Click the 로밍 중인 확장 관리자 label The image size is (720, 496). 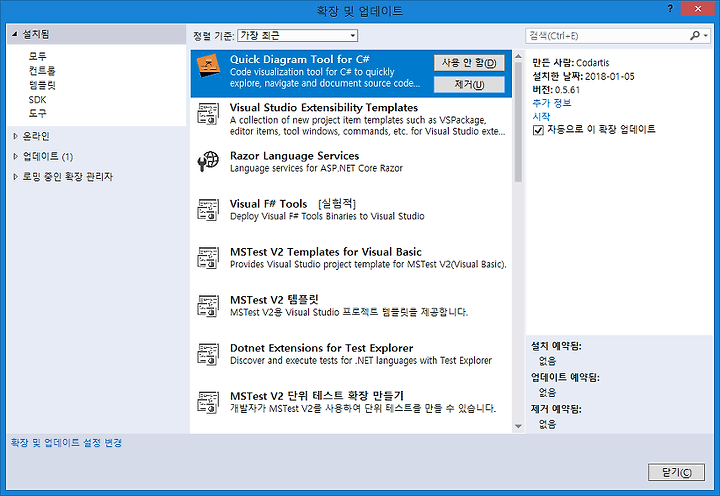pyautogui.click(x=68, y=176)
